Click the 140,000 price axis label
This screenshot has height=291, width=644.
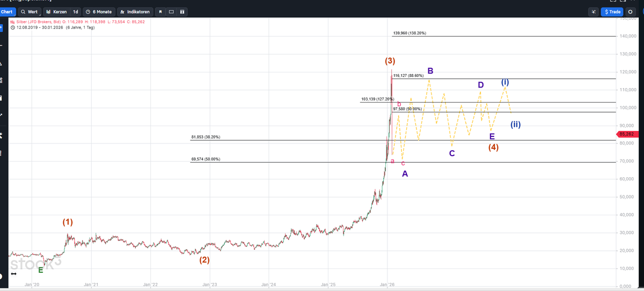tap(627, 36)
